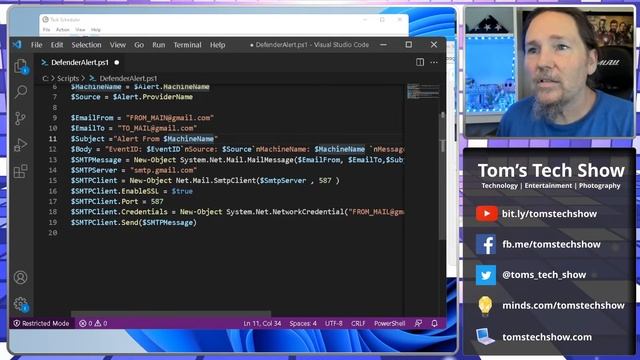
Task: Click the feedback icon in status bar
Action: pyautogui.click(x=418, y=323)
